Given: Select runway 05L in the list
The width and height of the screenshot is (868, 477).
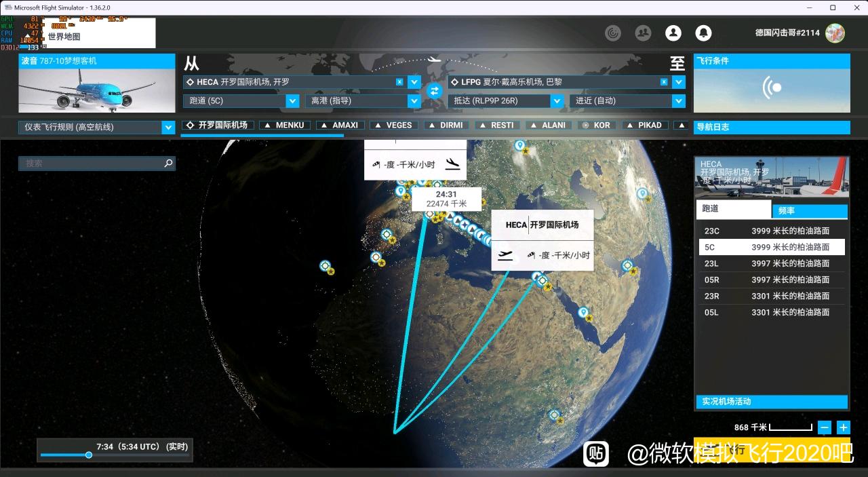Looking at the screenshot, I should click(772, 312).
